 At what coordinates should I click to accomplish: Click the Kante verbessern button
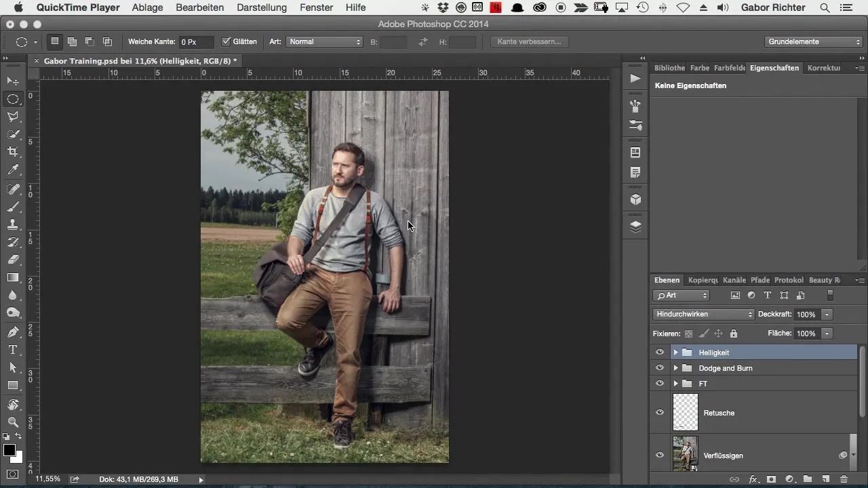(x=529, y=41)
